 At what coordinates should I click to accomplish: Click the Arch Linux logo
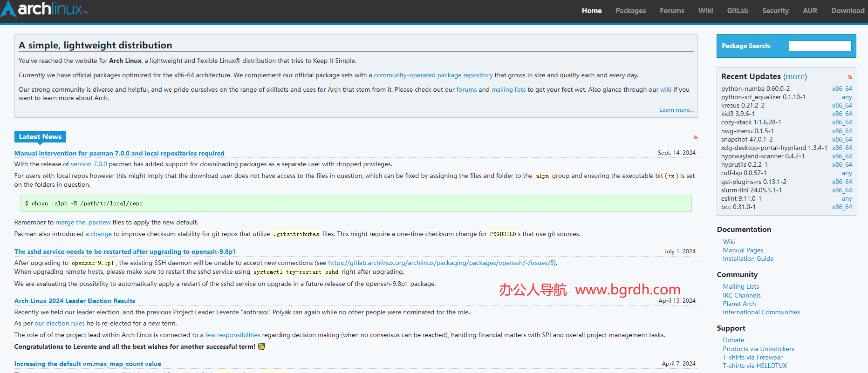[x=44, y=9]
